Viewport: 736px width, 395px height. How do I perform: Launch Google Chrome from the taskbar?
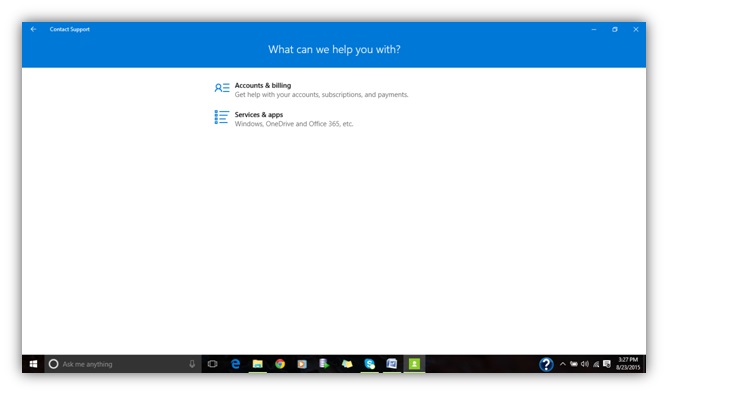280,364
